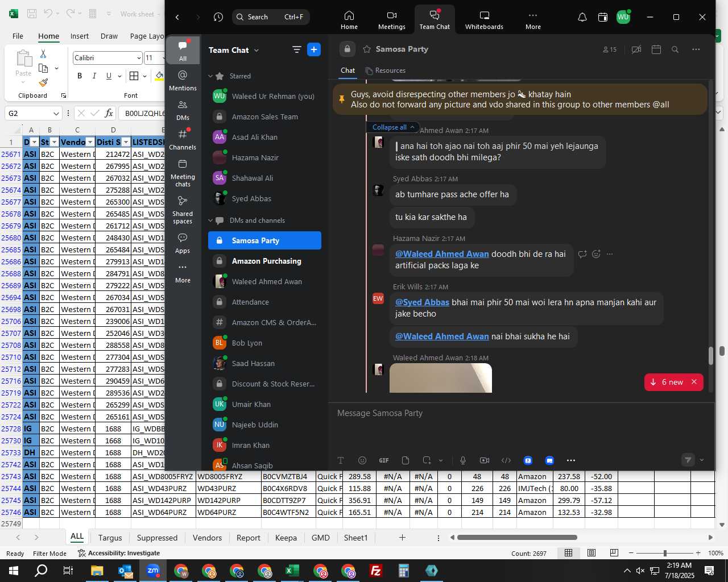View the 15 members of Samosa Party

point(610,49)
